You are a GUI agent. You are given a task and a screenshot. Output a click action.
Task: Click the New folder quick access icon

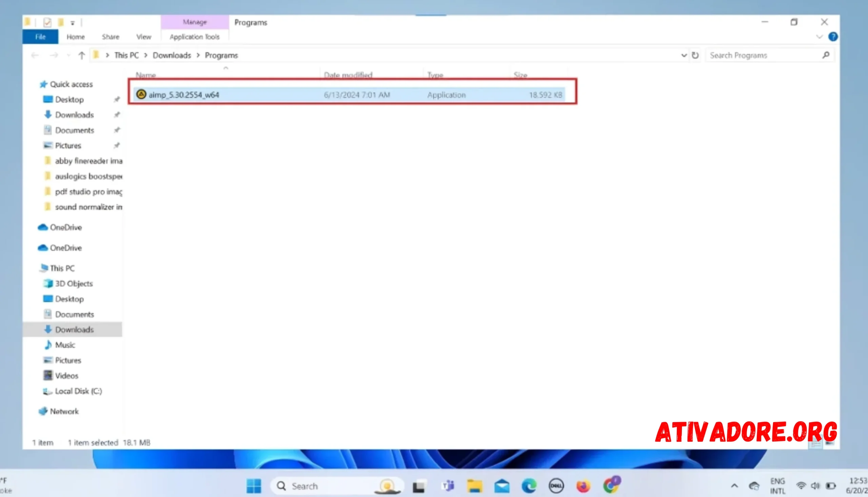tap(61, 22)
